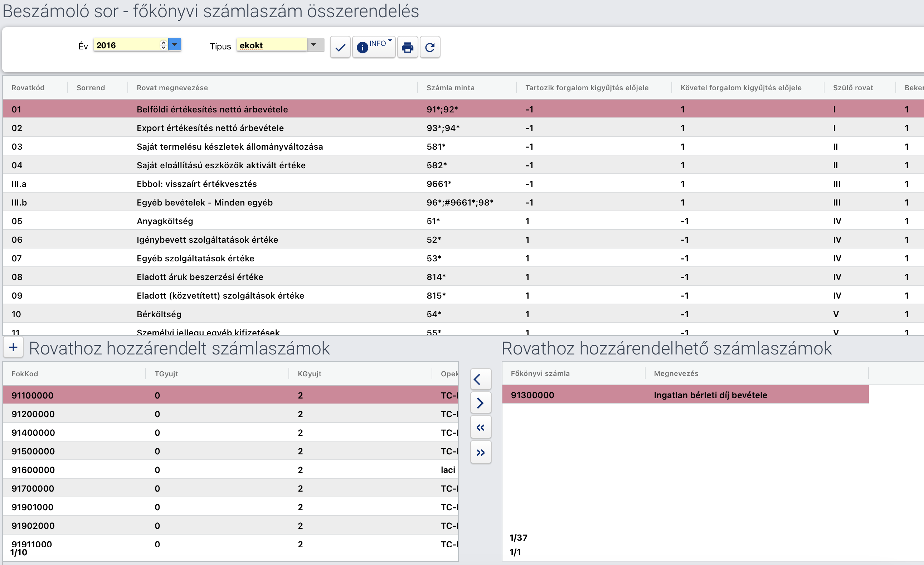Select assigned account 91901000
The image size is (924, 565).
pos(230,507)
